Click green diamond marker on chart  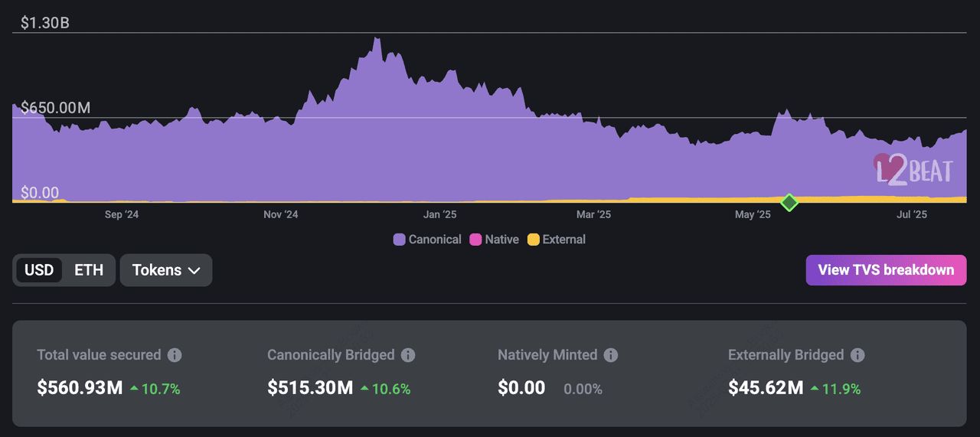[x=789, y=203]
